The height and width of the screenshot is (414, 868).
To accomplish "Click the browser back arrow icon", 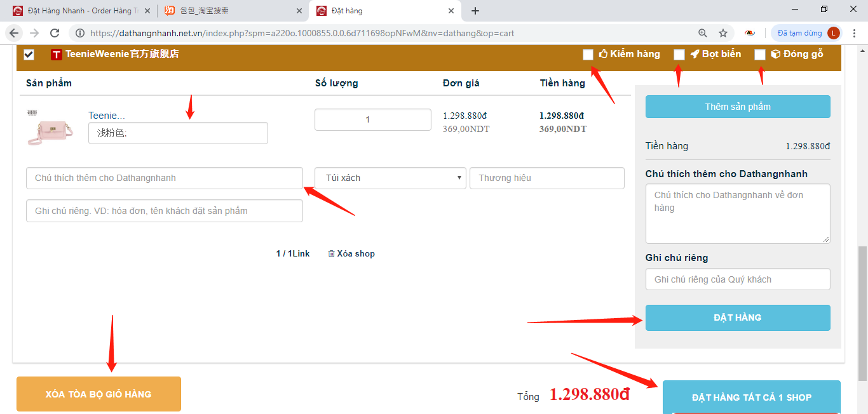I will point(14,33).
